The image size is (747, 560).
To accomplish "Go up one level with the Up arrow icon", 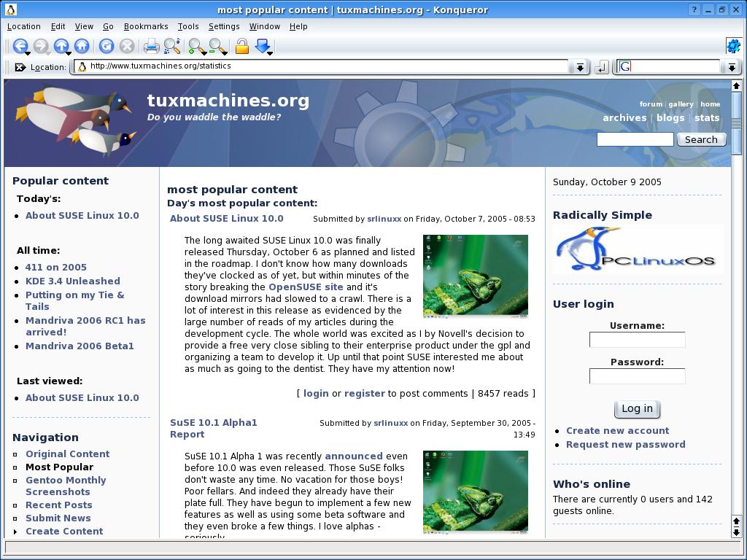I will point(61,46).
